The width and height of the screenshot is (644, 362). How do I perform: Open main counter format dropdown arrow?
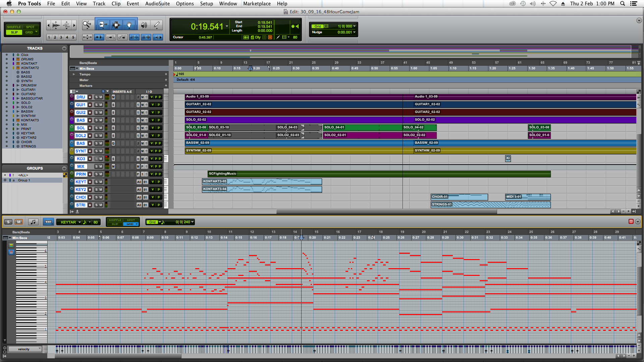tap(227, 26)
